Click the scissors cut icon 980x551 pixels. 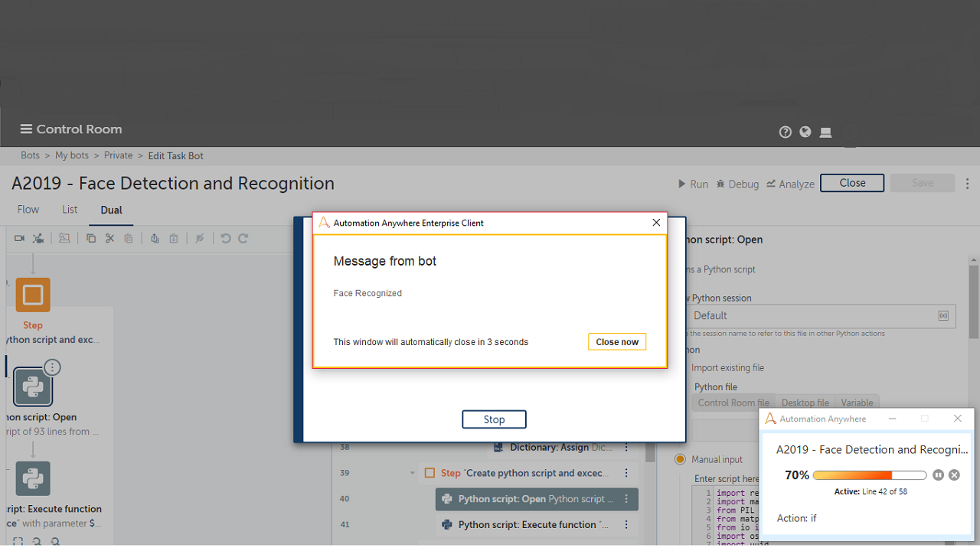109,239
